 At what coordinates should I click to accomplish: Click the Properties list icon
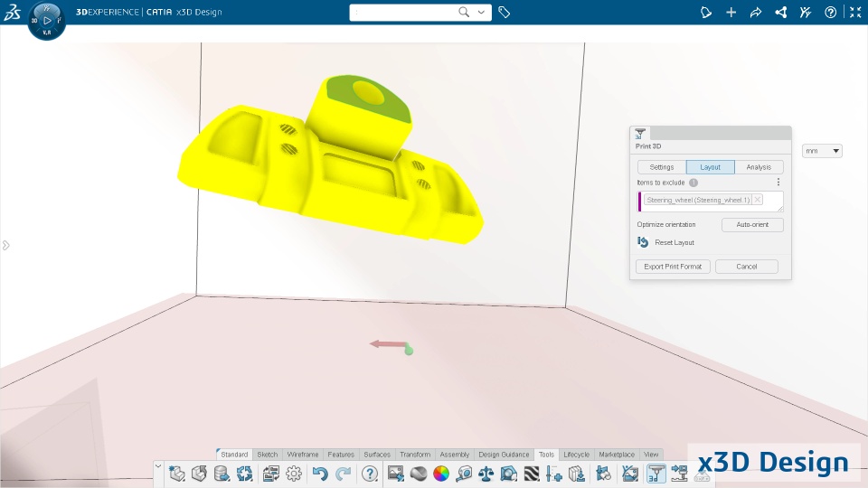coord(270,474)
